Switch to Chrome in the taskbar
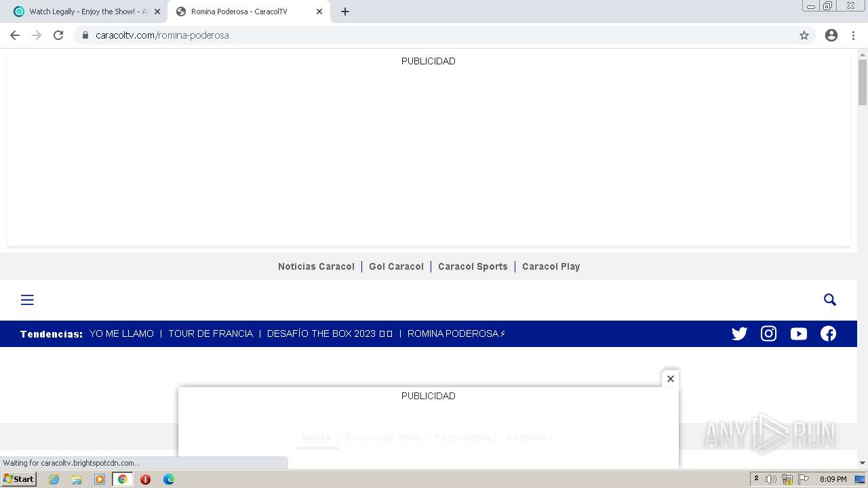The width and height of the screenshot is (868, 488). click(122, 479)
